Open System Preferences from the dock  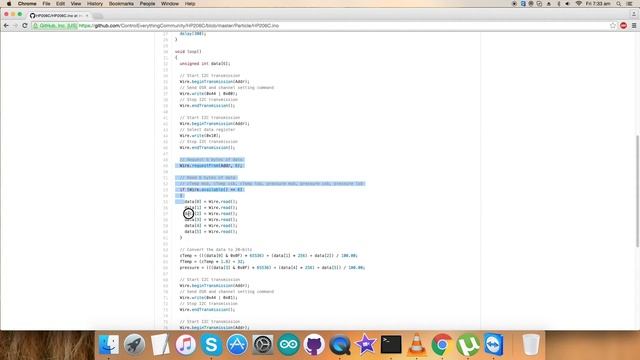tap(263, 345)
